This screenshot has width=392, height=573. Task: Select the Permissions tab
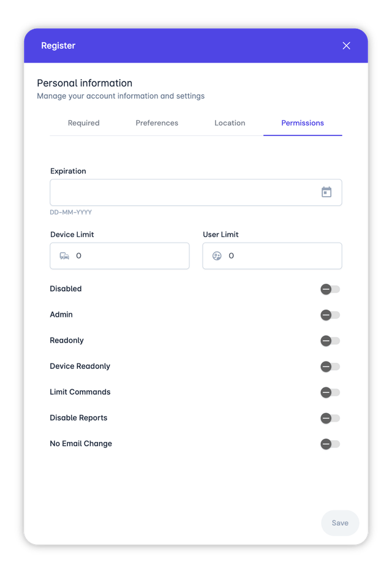303,123
